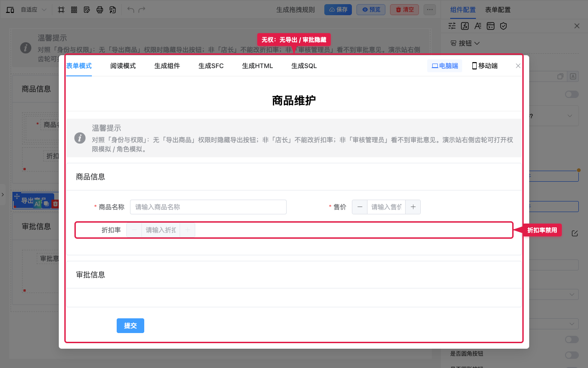
Task: Expand the 按钮 component type dropdown
Action: [465, 43]
